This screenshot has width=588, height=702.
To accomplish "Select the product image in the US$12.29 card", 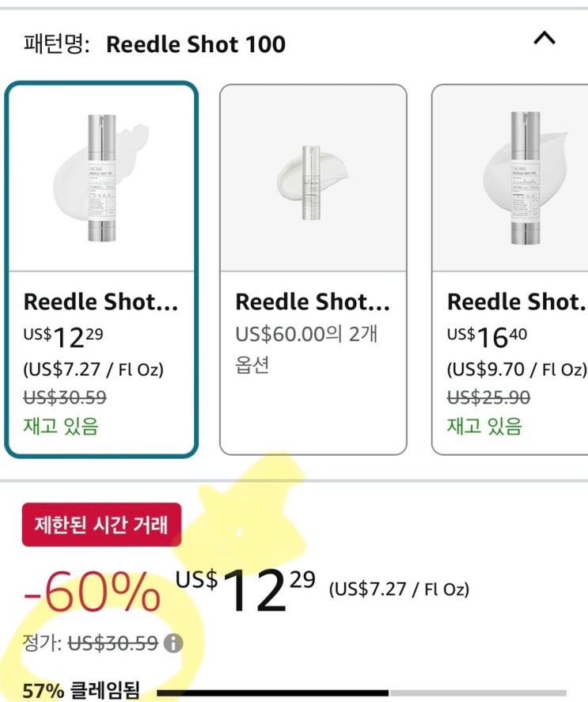I will (101, 177).
